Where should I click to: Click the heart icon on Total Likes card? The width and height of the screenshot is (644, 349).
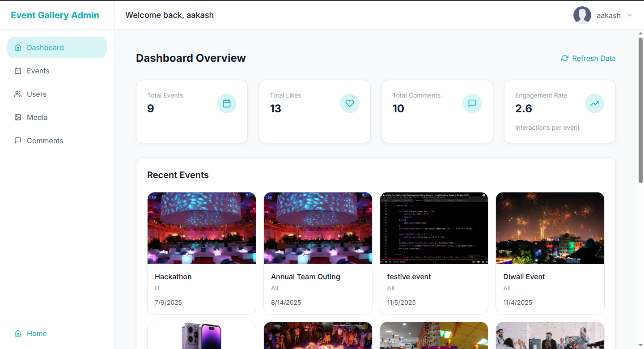(350, 103)
